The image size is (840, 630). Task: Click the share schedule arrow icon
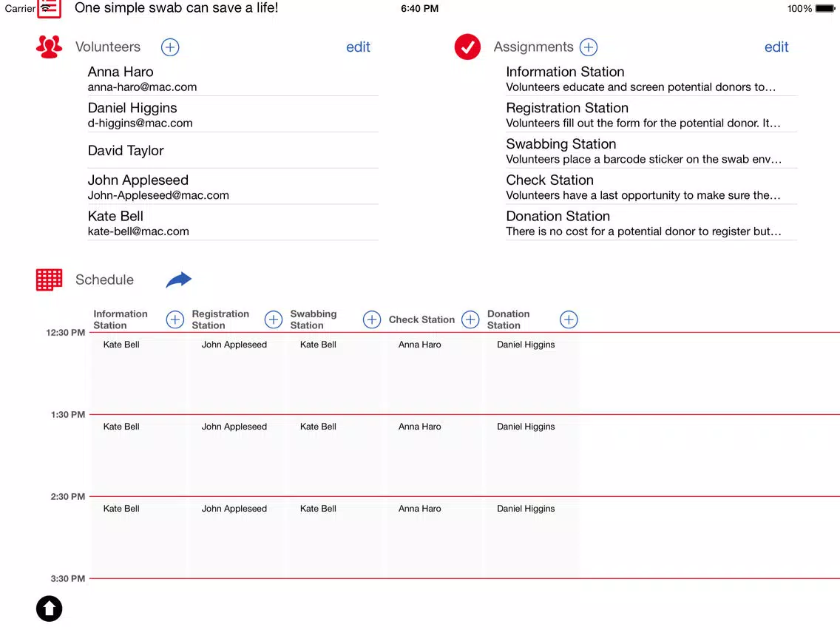[x=178, y=280]
